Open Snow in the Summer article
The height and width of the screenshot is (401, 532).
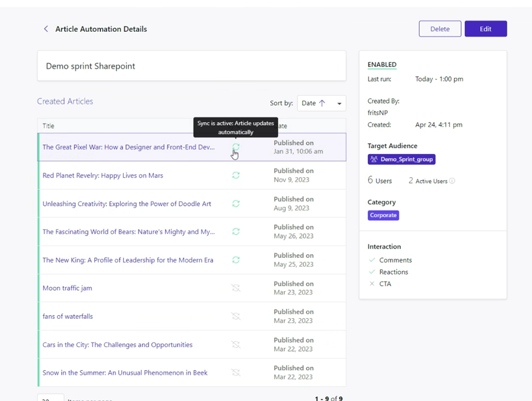point(125,373)
